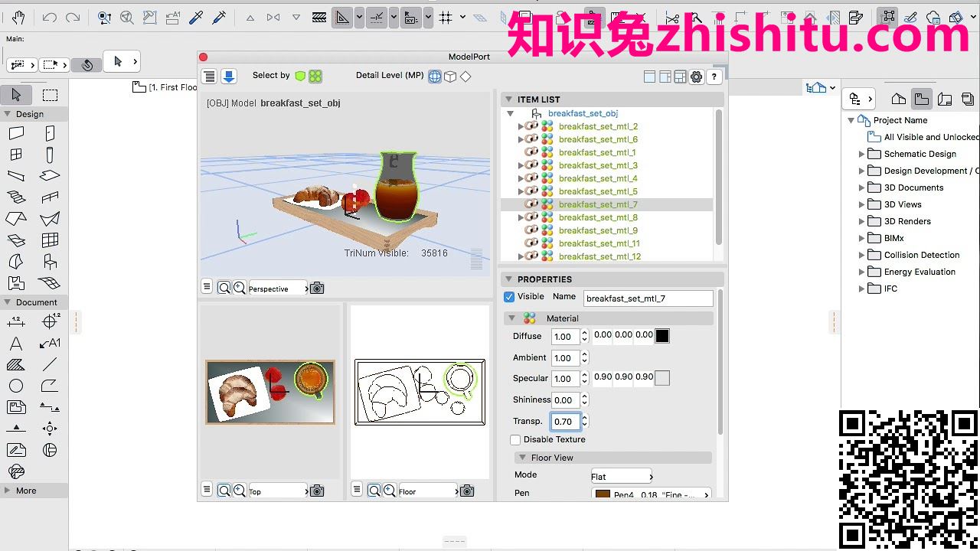
Task: Click the zoom-in magnifier under the Top view
Action: tap(239, 491)
